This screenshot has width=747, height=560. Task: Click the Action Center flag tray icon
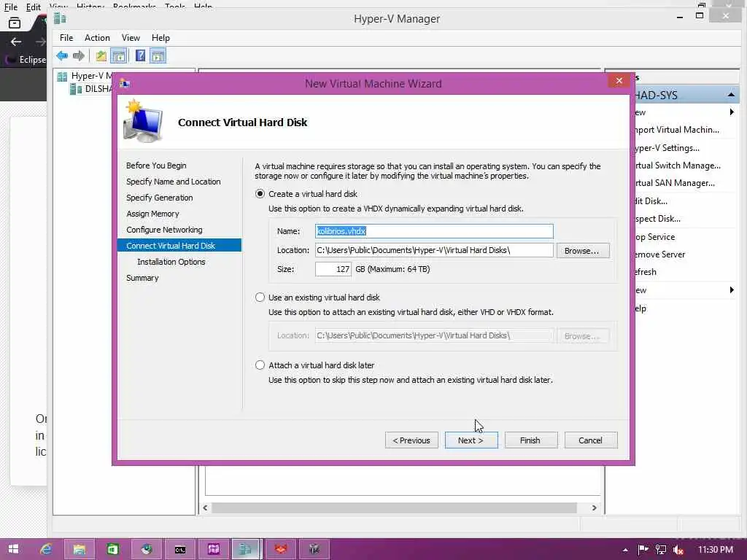[643, 550]
